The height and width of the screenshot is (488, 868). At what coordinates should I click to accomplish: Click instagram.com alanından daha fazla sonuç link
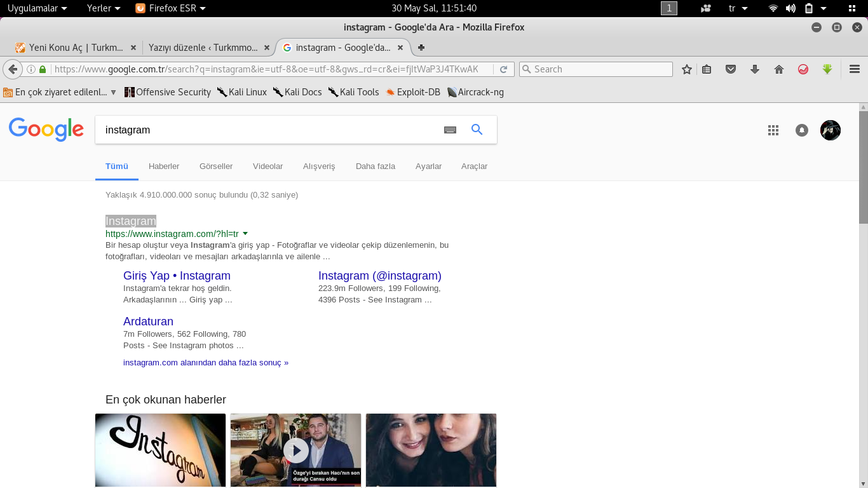(x=206, y=363)
